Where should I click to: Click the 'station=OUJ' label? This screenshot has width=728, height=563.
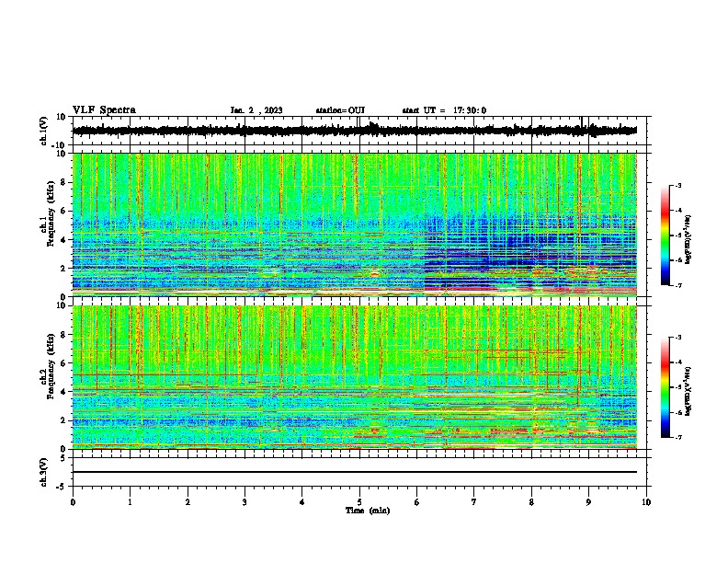coord(340,110)
